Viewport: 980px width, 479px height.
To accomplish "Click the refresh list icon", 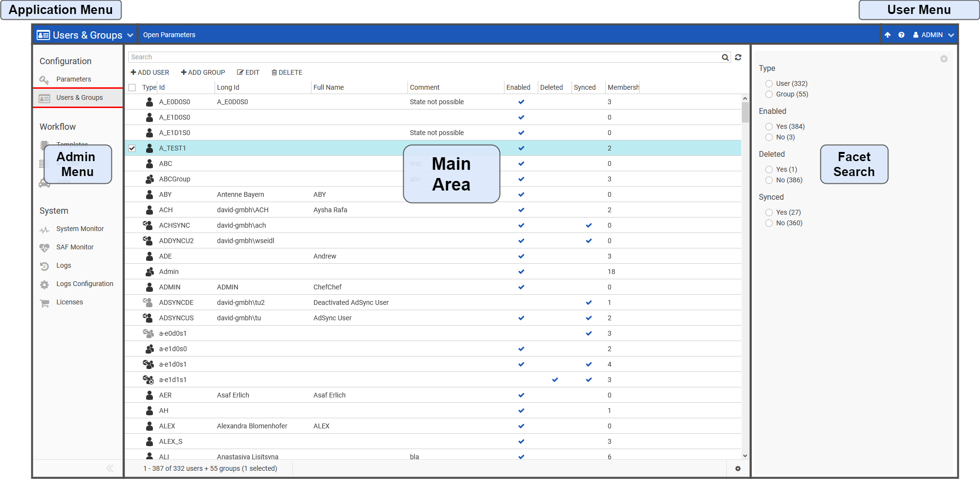I will click(738, 57).
